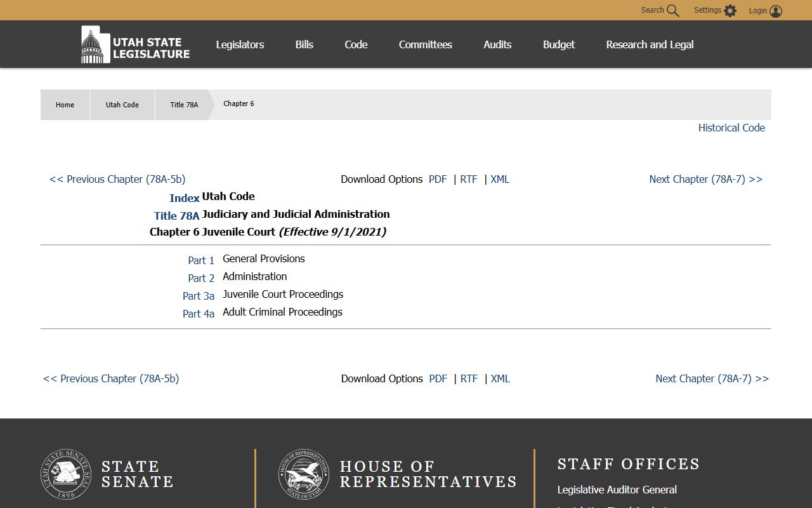Open the Committees menu

[425, 44]
